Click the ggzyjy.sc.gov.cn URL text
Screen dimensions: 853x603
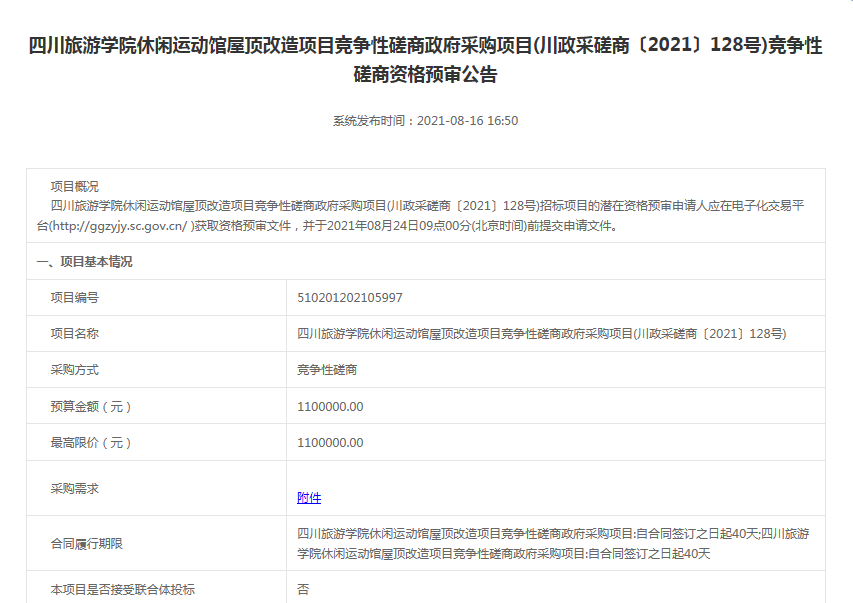[x=119, y=226]
